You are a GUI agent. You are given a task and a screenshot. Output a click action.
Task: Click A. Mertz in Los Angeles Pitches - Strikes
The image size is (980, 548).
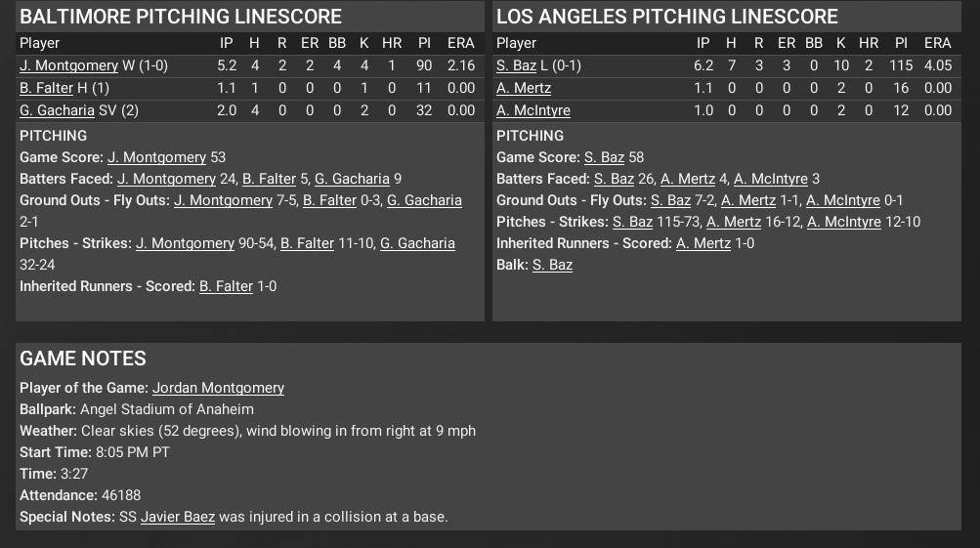[734, 222]
